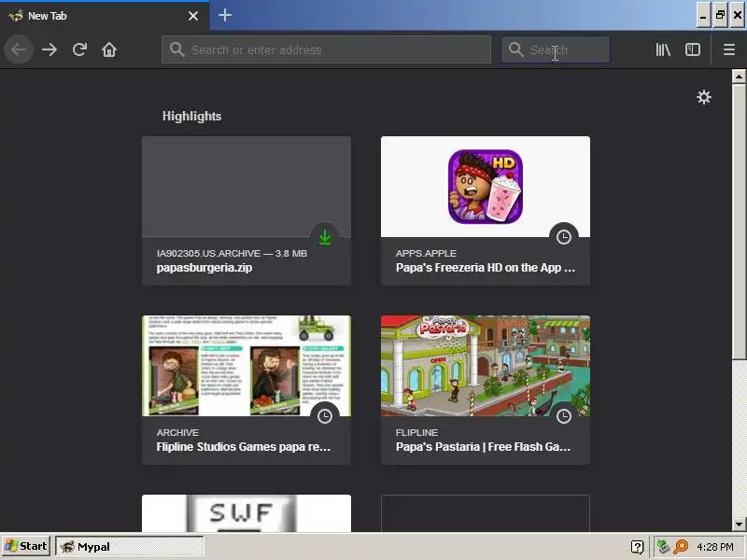Open Flipline Studios Games papa re... link
747x560 pixels.
click(244, 447)
